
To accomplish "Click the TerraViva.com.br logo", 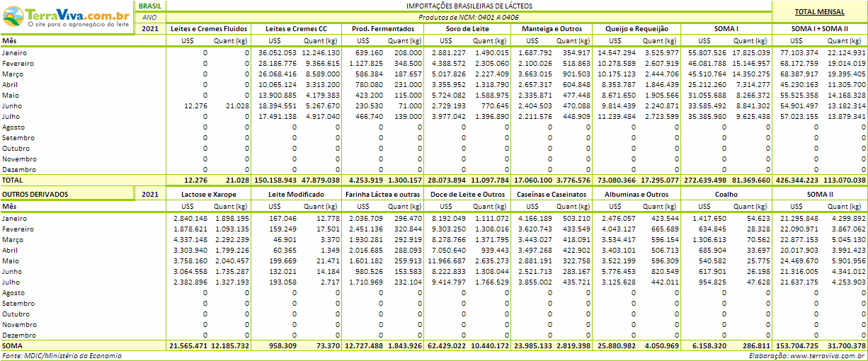I will pyautogui.click(x=68, y=17).
